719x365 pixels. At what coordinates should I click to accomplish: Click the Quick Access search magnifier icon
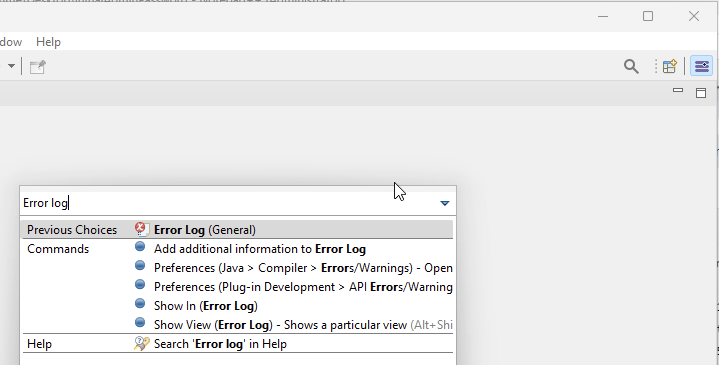tap(631, 66)
